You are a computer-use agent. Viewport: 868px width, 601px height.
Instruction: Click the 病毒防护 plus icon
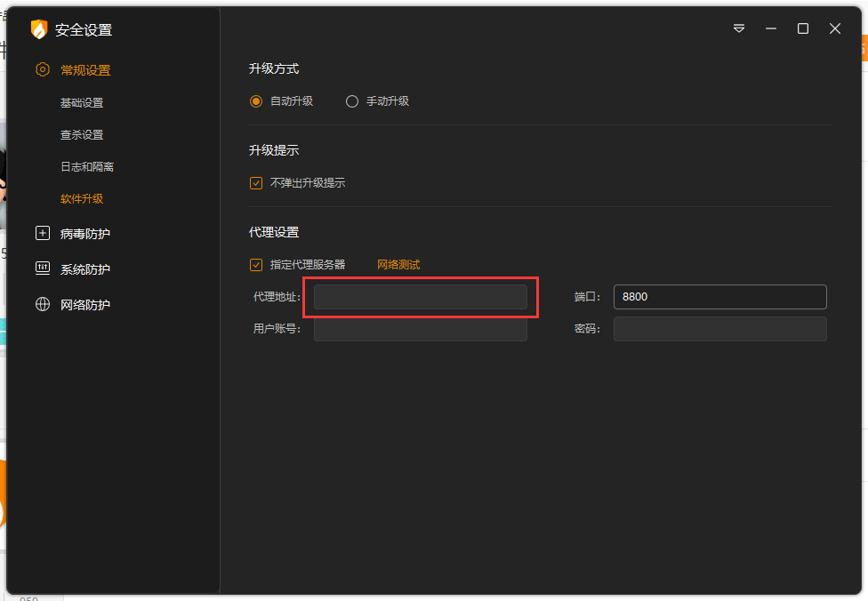click(42, 234)
